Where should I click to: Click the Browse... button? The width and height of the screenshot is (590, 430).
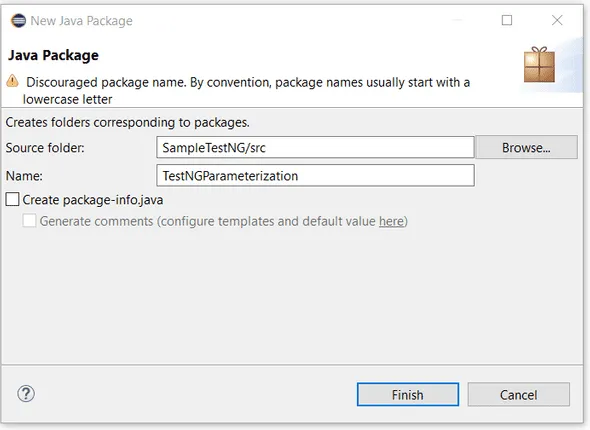click(x=526, y=147)
